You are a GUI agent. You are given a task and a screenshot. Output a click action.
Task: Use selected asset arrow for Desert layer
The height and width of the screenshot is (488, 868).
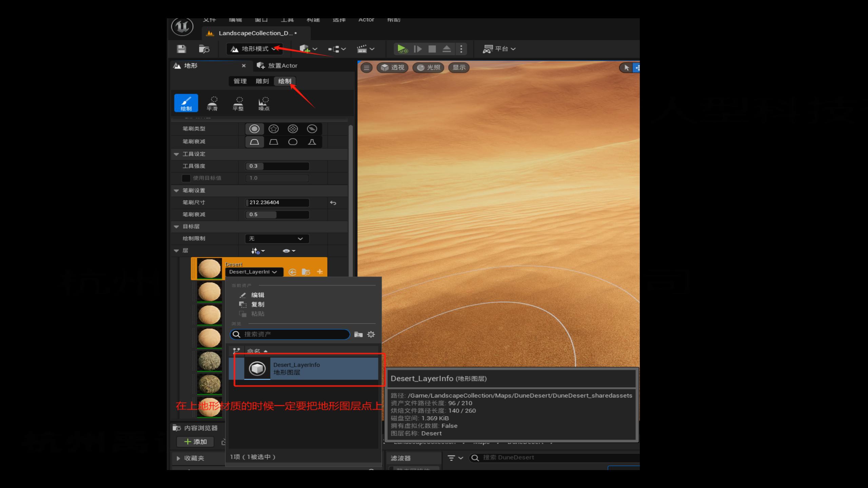tap(292, 272)
